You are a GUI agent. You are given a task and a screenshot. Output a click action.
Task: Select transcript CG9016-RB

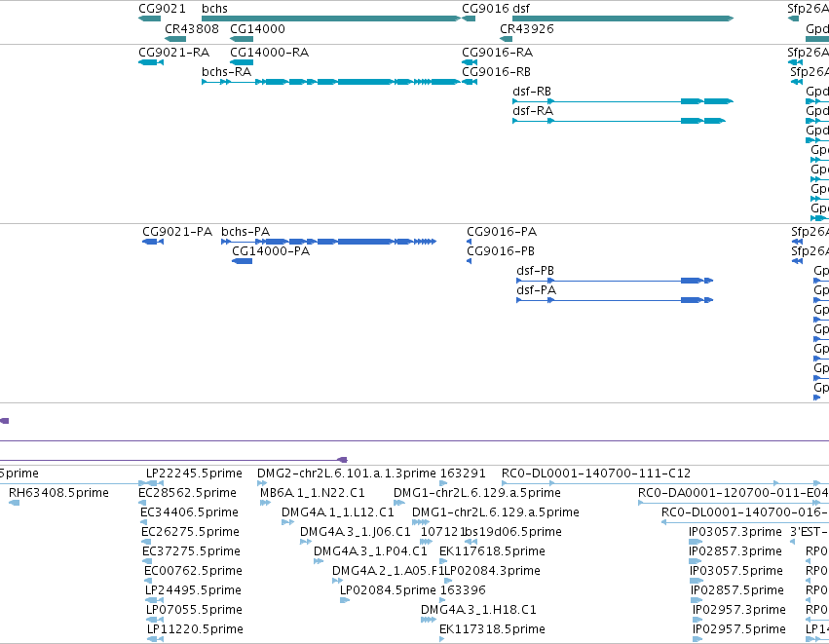click(x=470, y=82)
